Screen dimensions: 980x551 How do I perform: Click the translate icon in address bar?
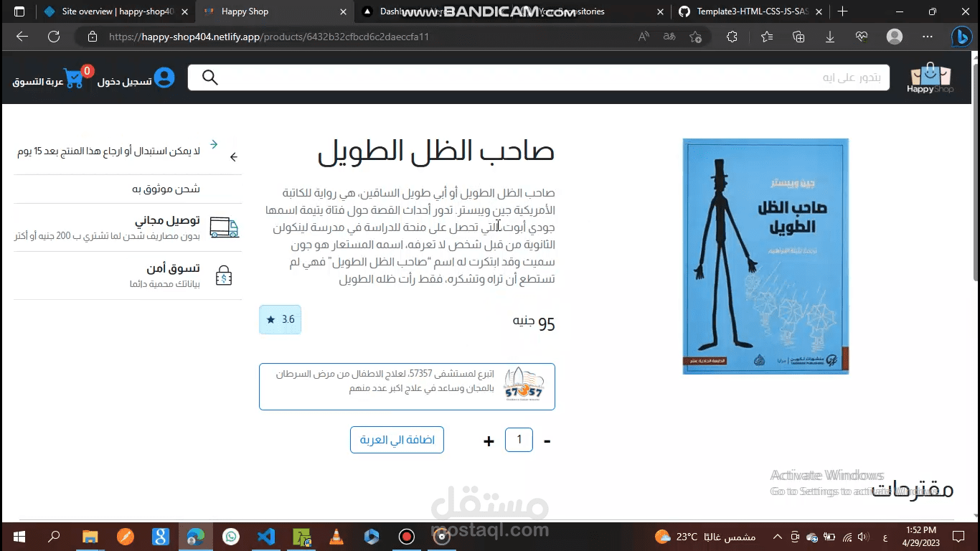point(669,37)
